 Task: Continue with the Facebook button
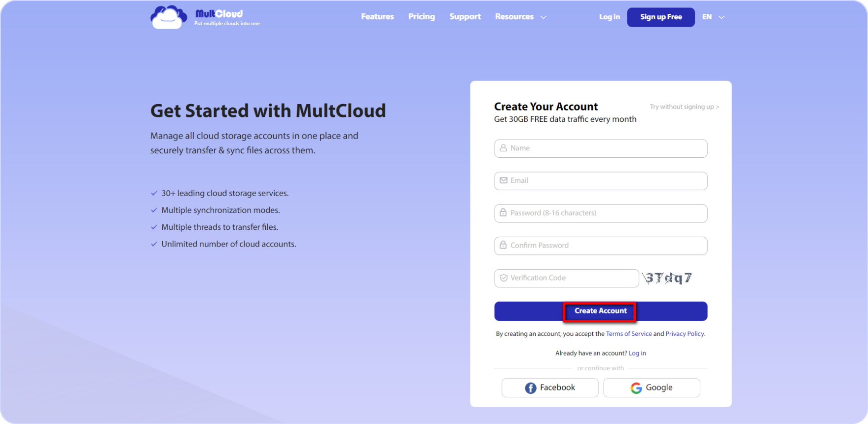550,388
